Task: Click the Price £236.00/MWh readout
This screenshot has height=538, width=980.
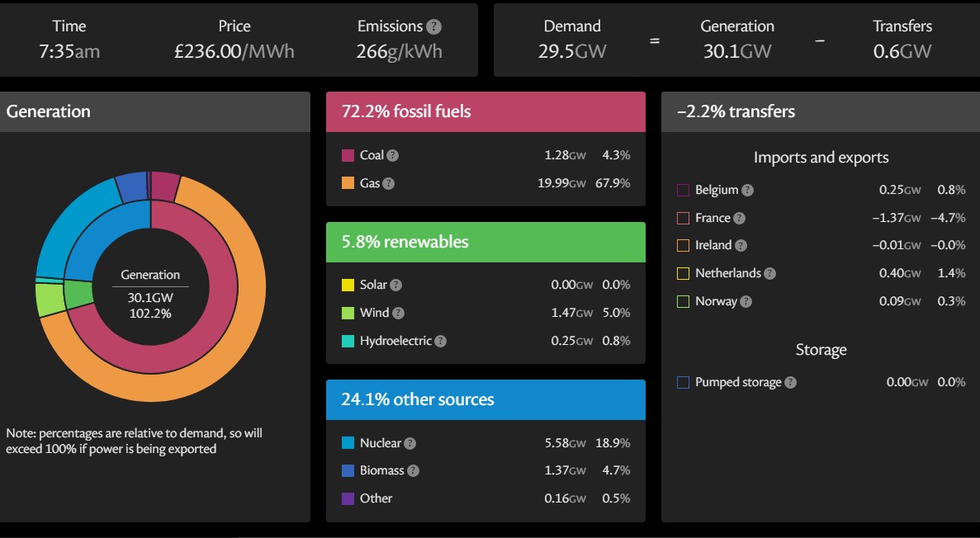Action: 234,51
